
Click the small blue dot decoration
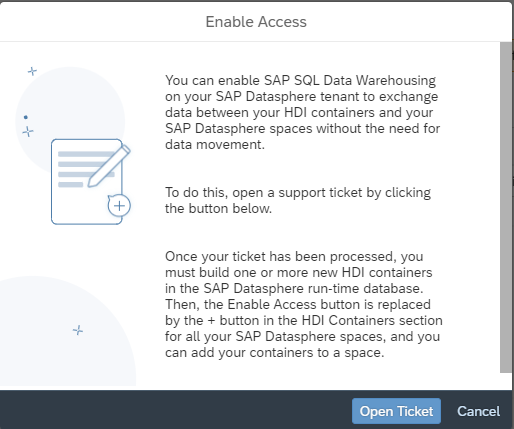click(x=26, y=117)
